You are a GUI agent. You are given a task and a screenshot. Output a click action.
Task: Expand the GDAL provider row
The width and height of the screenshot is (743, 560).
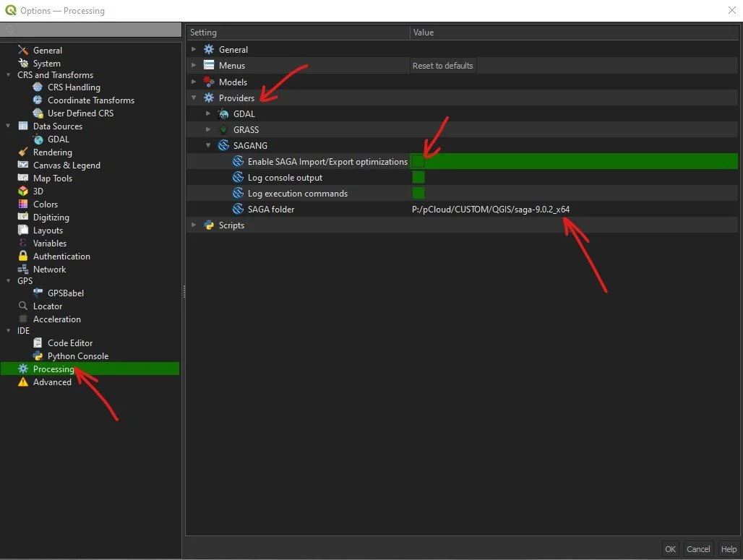(208, 113)
